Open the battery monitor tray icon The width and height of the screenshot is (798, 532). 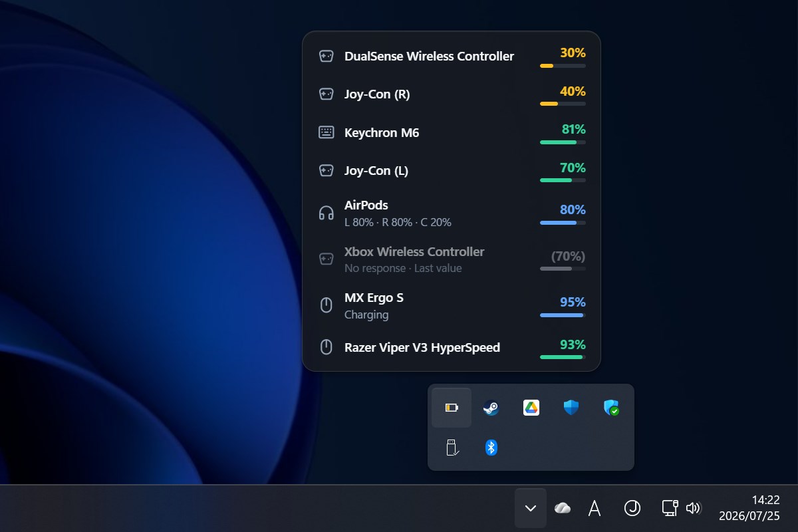(x=452, y=408)
